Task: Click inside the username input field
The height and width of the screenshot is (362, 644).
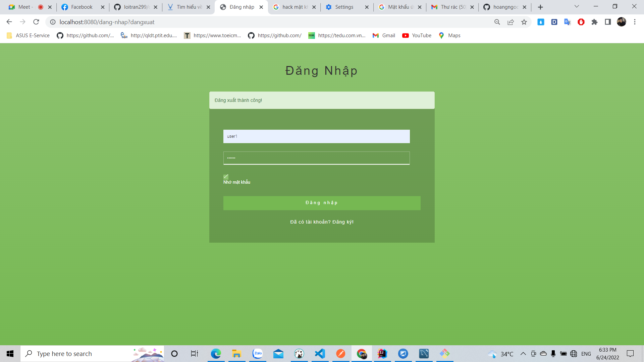Action: click(316, 136)
